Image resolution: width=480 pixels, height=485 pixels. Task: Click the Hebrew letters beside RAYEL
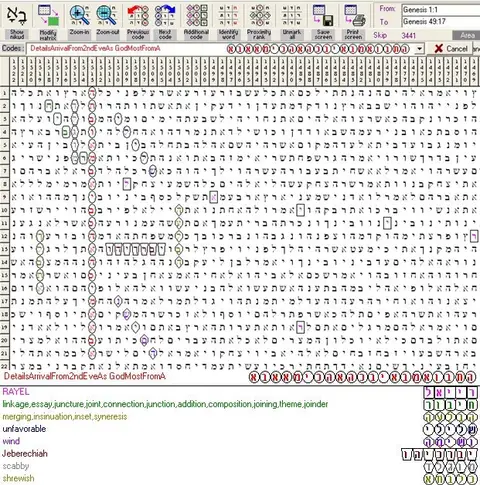[x=450, y=392]
